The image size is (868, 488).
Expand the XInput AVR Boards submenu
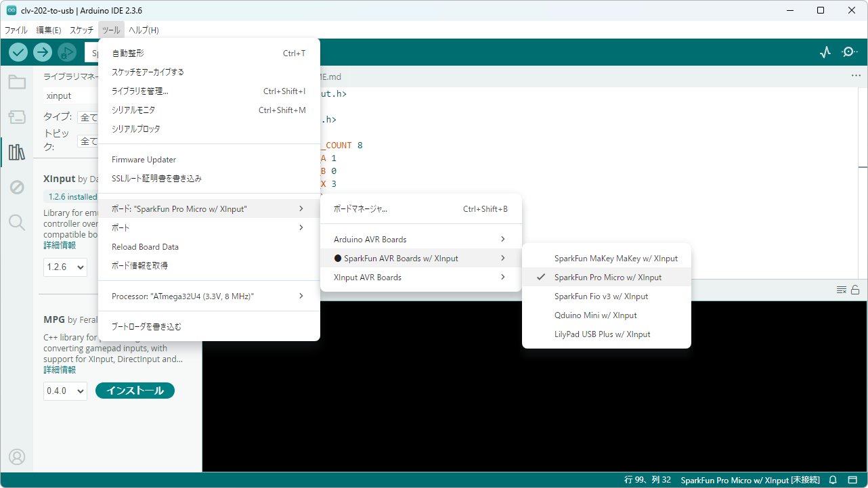point(420,278)
